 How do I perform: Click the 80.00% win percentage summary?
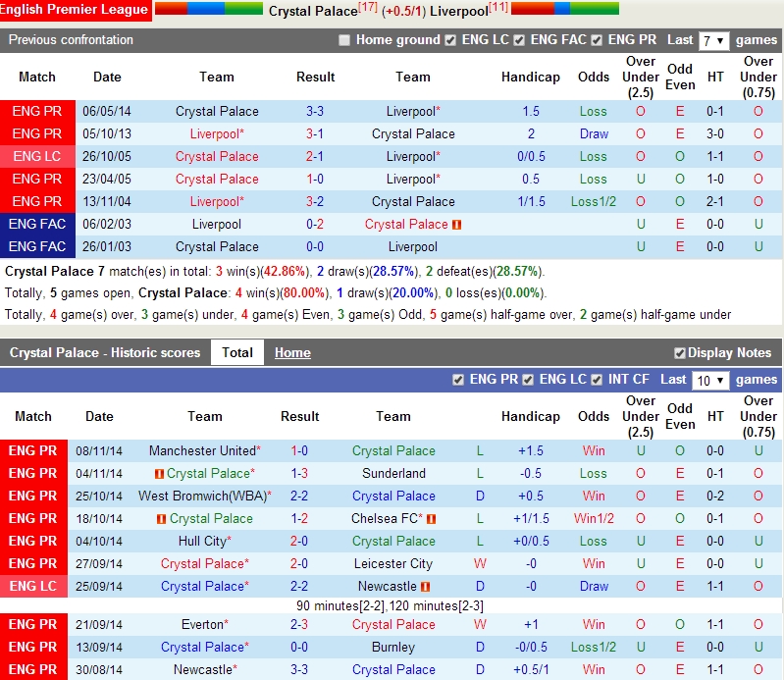coord(304,292)
